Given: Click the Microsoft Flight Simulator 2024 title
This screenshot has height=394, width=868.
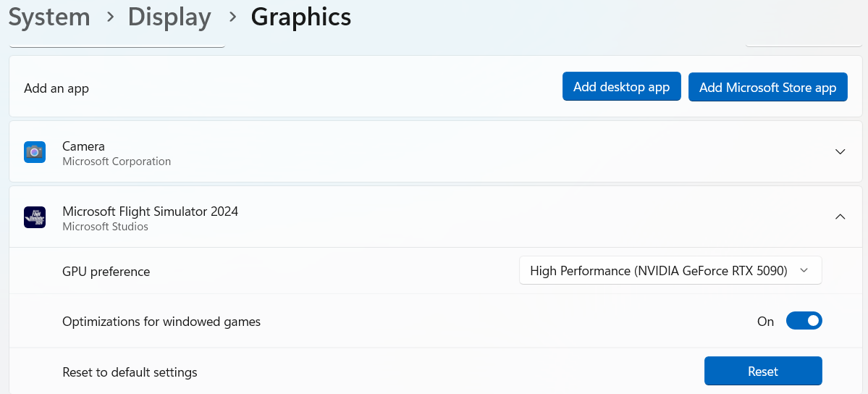Looking at the screenshot, I should (x=150, y=211).
